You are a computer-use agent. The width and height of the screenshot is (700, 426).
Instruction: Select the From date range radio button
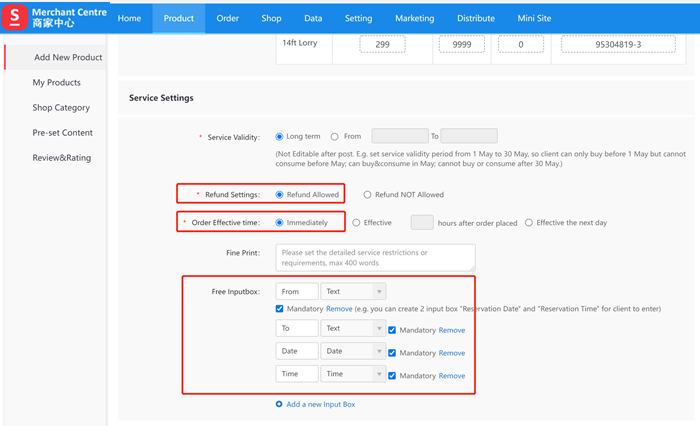tap(334, 137)
